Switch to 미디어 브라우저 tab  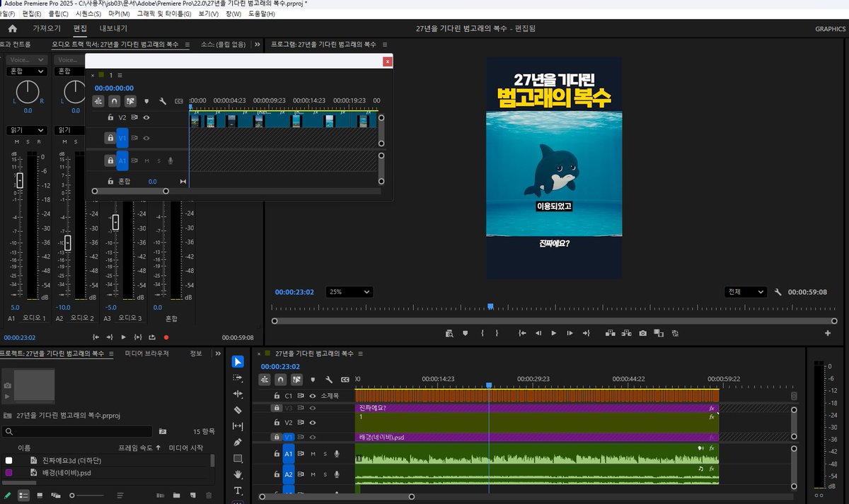pos(147,353)
